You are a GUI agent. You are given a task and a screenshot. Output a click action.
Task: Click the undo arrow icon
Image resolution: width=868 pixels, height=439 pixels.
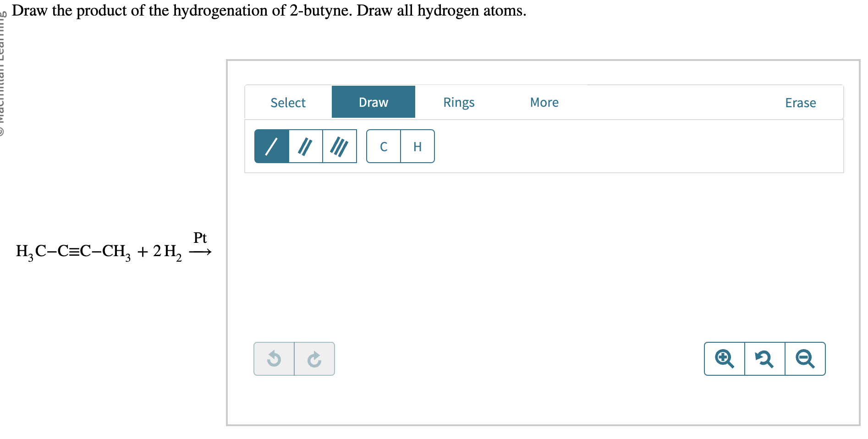pyautogui.click(x=274, y=359)
